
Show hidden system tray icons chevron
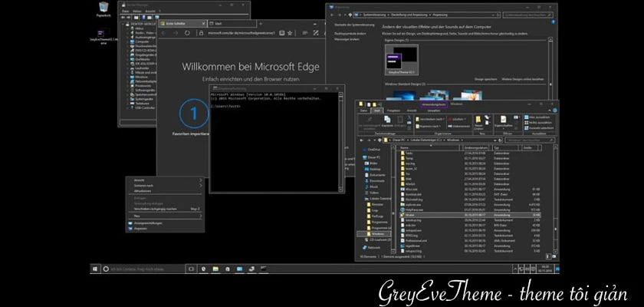click(x=515, y=269)
